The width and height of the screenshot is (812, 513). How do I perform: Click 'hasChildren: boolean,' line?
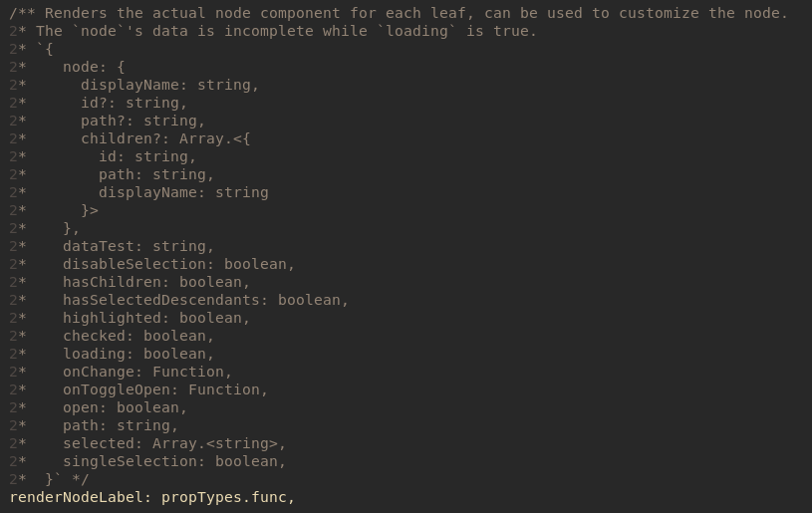pyautogui.click(x=155, y=282)
